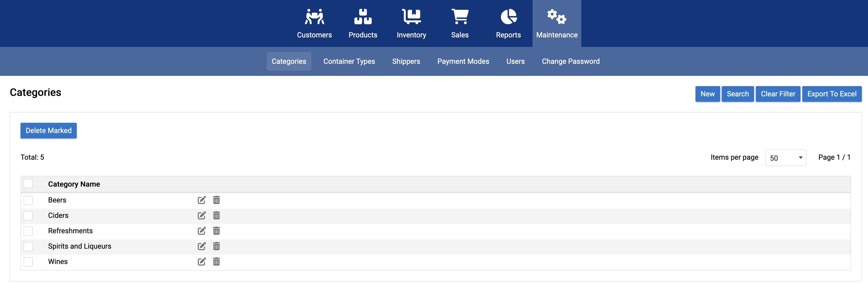Open Sales shopping cart icon
Viewport: 868px width, 284px height.
[x=460, y=17]
